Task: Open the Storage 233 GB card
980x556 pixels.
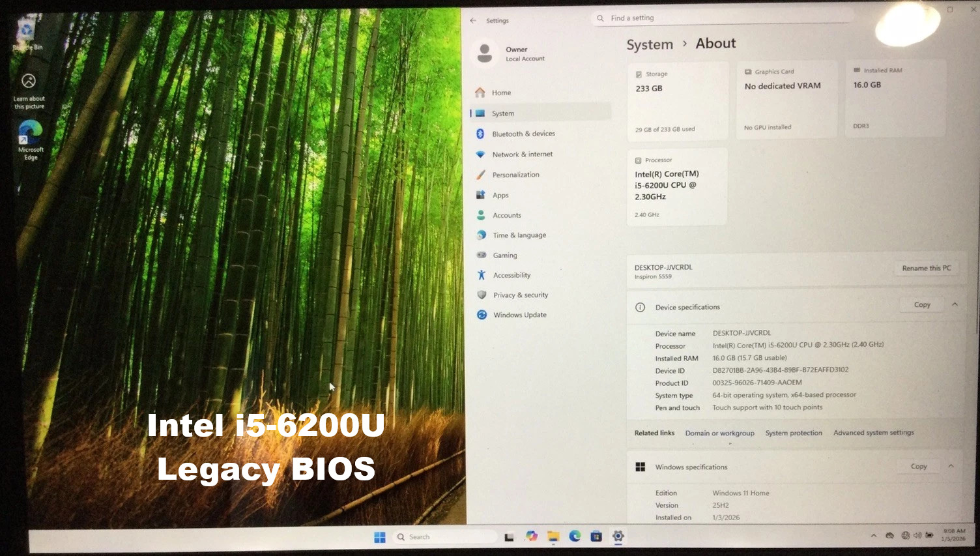Action: pos(678,102)
